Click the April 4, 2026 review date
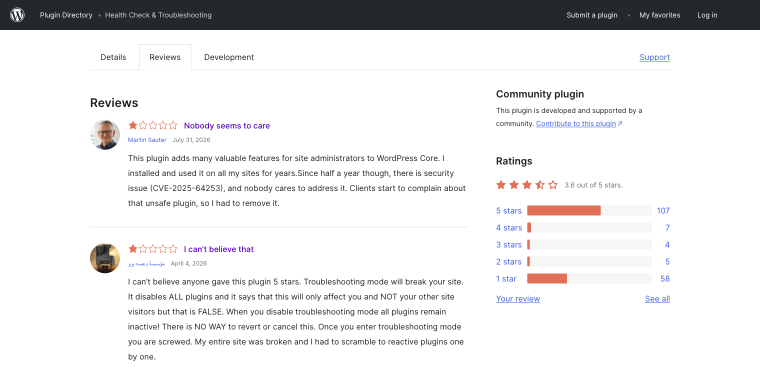 [189, 264]
